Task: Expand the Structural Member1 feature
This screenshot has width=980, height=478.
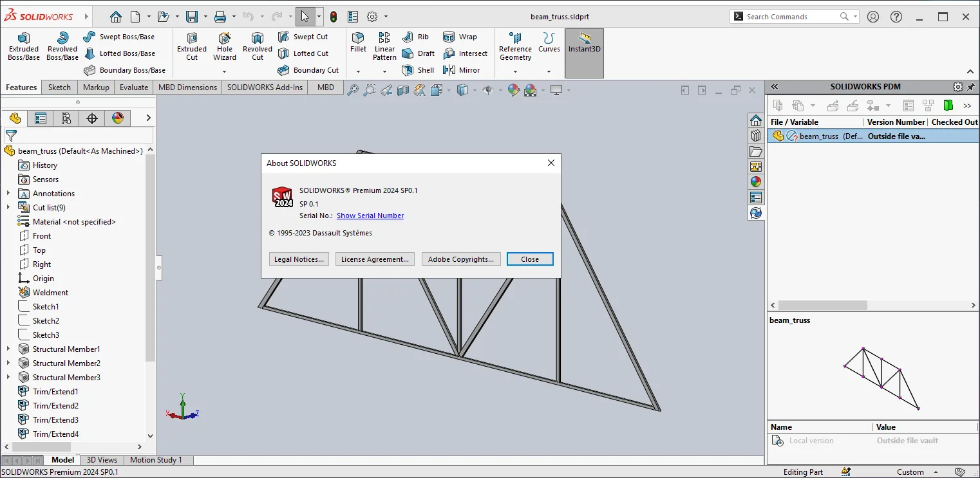Action: click(8, 349)
